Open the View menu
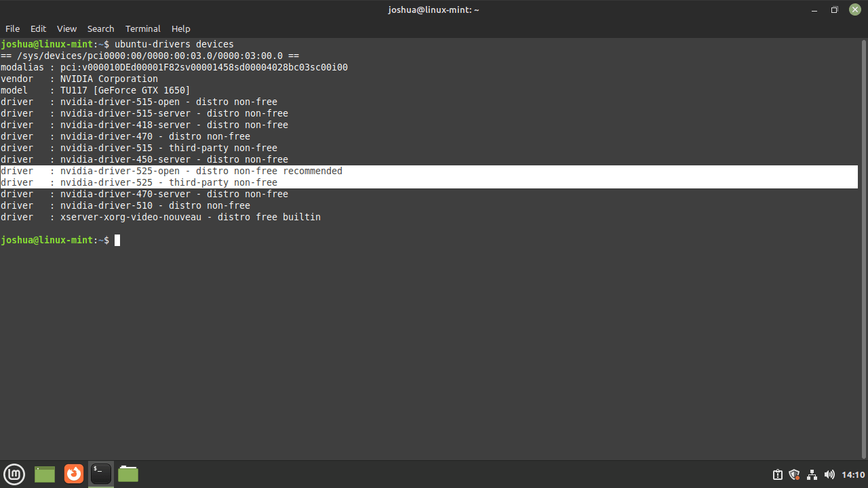This screenshot has height=488, width=868. (66, 28)
